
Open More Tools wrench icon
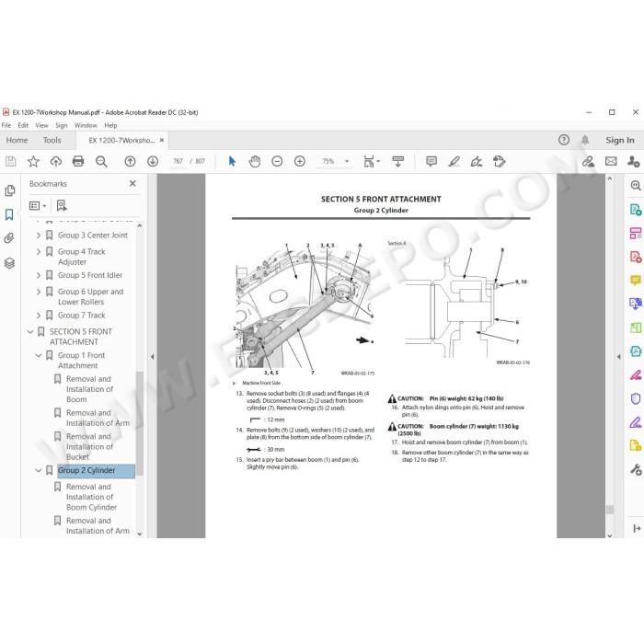pyautogui.click(x=636, y=469)
